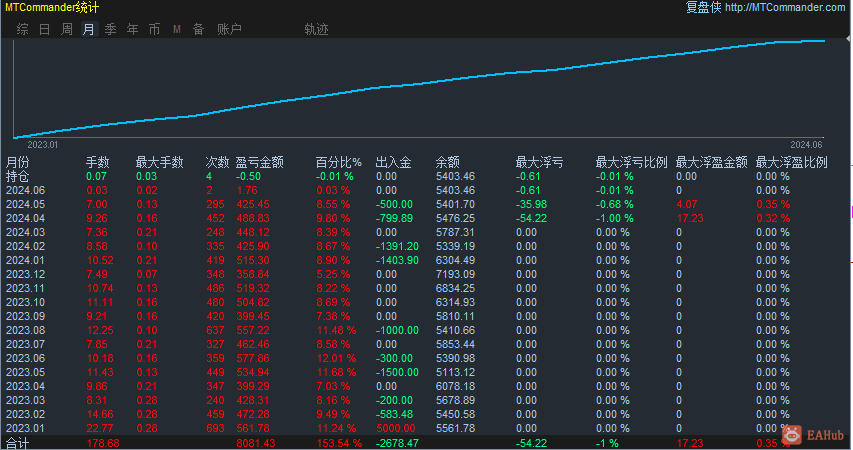Select the 月 monthly statistics tab
The image size is (853, 450).
(89, 29)
